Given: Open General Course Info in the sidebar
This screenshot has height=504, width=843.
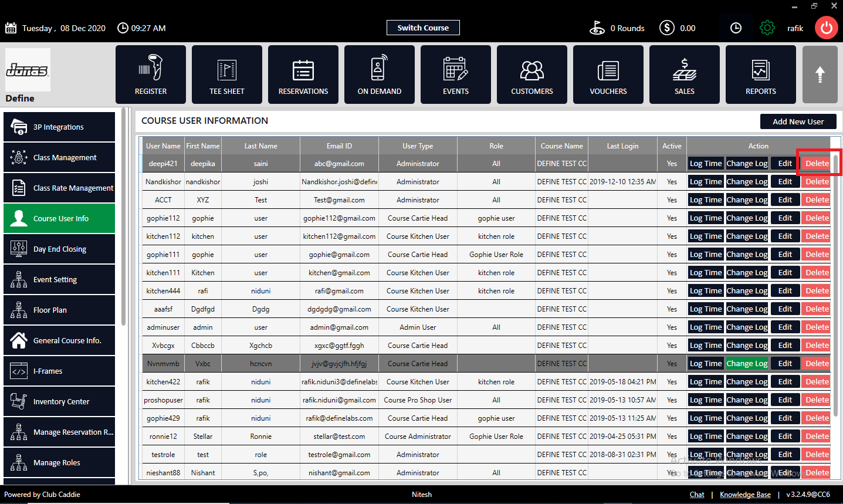Looking at the screenshot, I should coord(59,340).
